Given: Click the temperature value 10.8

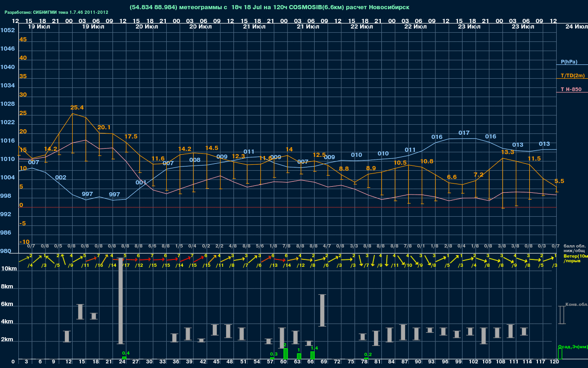Looking at the screenshot, I should point(427,161).
